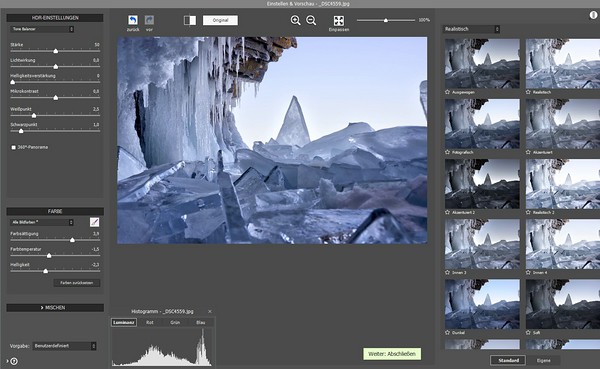Open the Realistisch preset category dropdown
Image resolution: width=600 pixels, height=369 pixels.
pos(471,29)
